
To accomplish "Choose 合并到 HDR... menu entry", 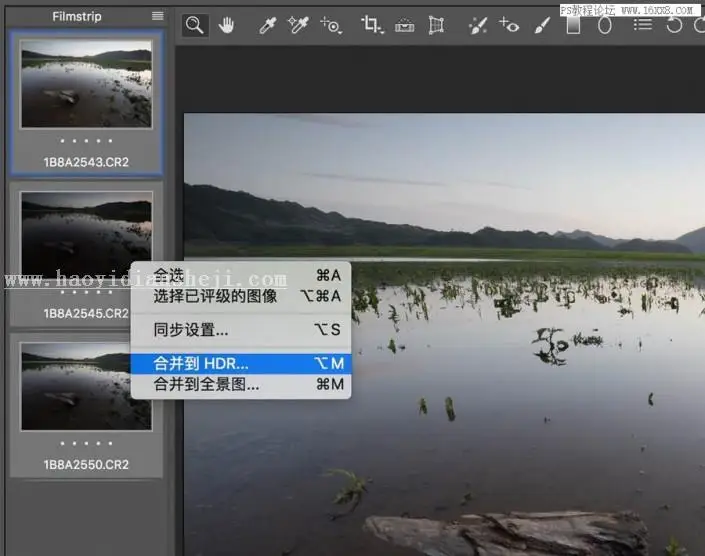I will [x=241, y=363].
